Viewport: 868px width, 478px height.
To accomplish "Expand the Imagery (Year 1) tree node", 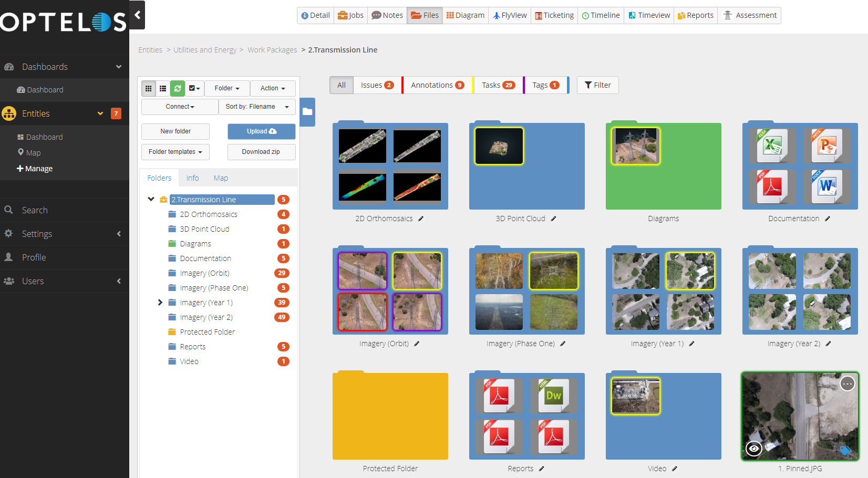I will (x=160, y=303).
